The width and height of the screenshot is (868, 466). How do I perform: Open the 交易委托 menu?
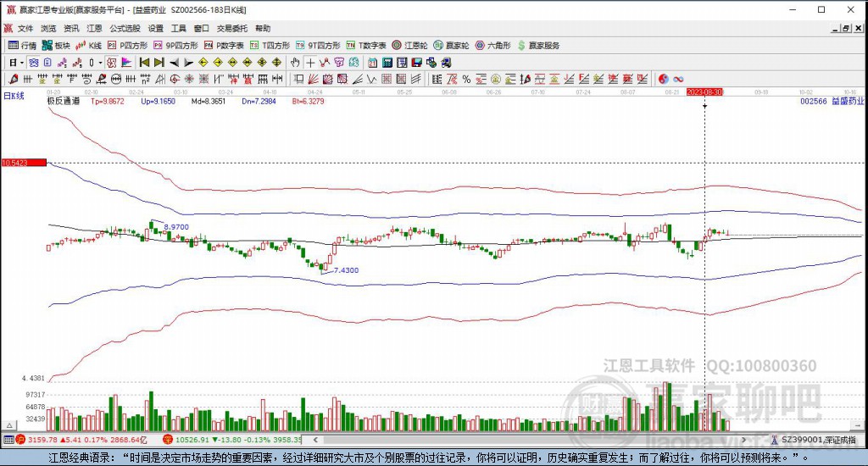pos(232,28)
